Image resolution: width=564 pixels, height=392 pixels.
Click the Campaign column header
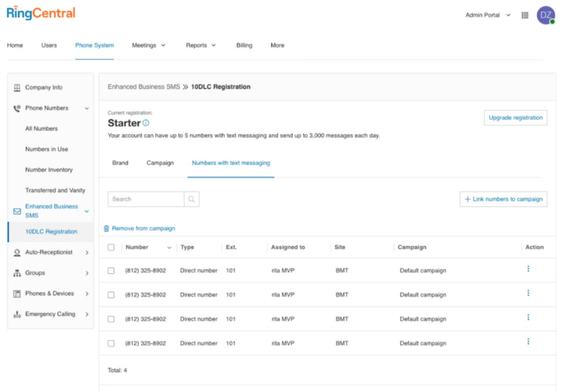point(412,247)
